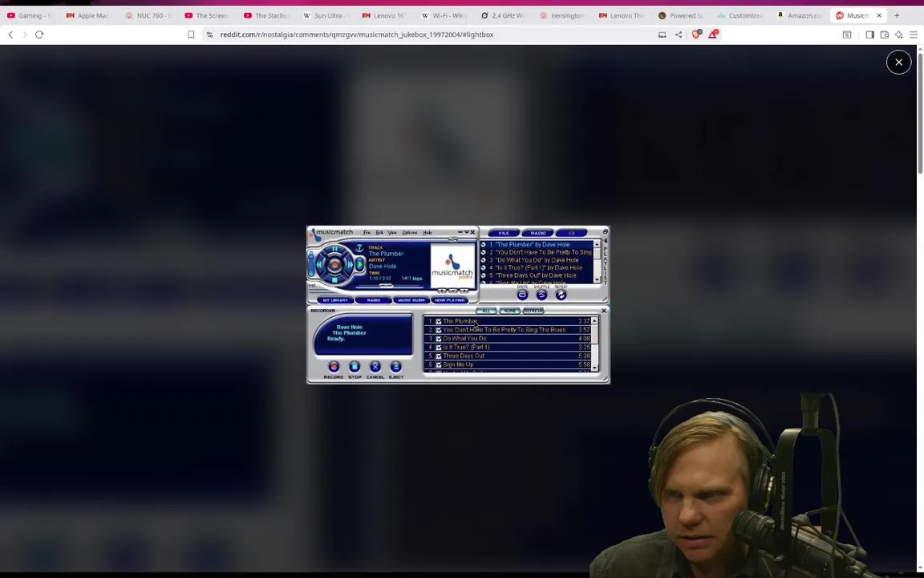Adjust the volume slider left of dial
Viewport: 924px width, 578px height.
311,263
